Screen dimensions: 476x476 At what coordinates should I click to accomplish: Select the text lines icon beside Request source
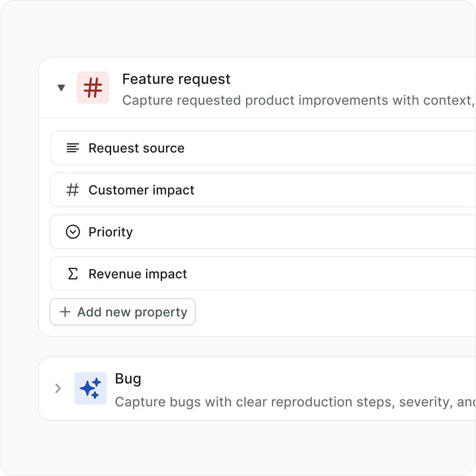coord(72,148)
